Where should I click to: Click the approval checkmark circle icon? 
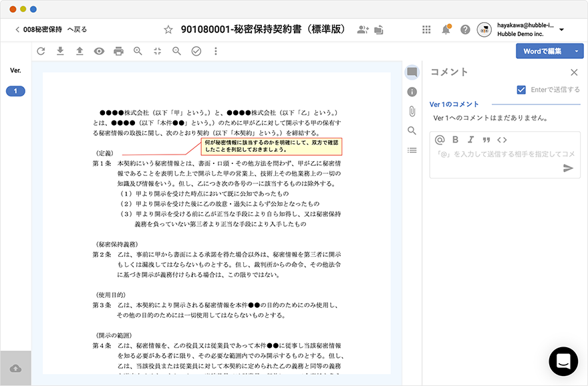pyautogui.click(x=196, y=51)
